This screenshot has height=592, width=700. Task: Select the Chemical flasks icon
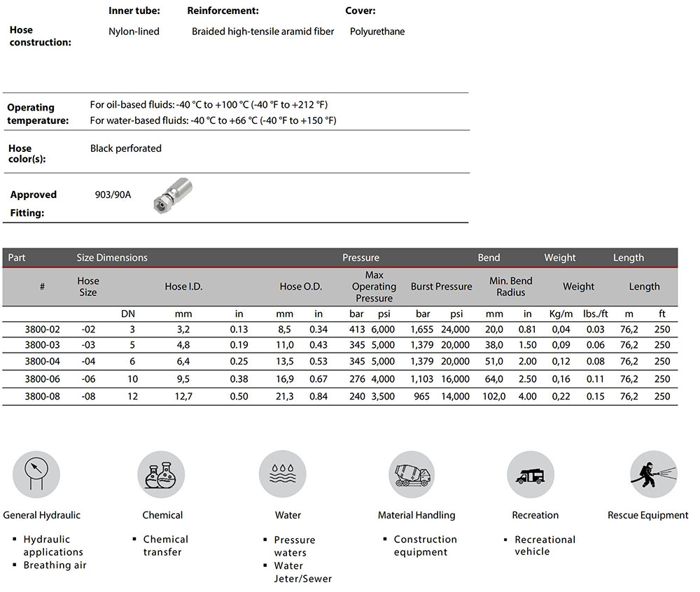[161, 474]
